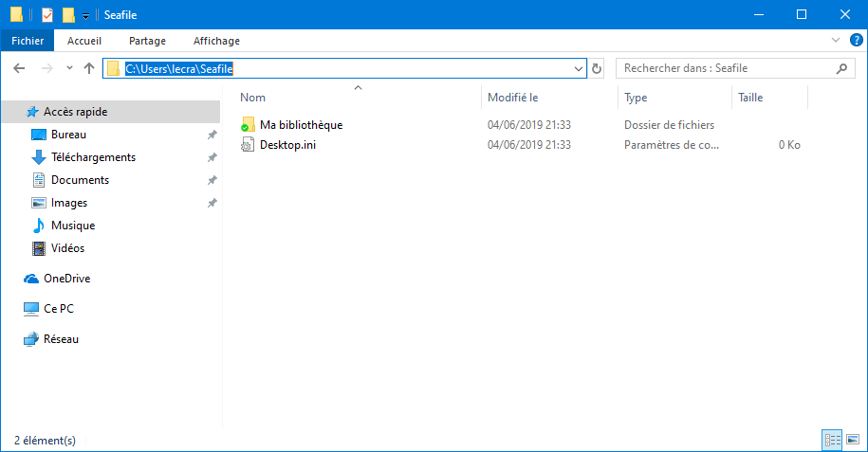Click the pin icon next to Images
Screen dimensions: 868x452
tap(212, 203)
